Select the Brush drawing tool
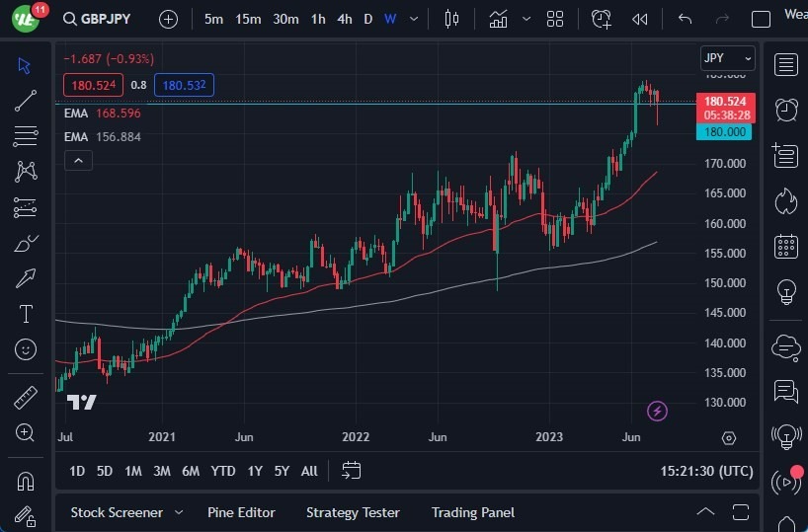The width and height of the screenshot is (808, 532). [x=26, y=243]
